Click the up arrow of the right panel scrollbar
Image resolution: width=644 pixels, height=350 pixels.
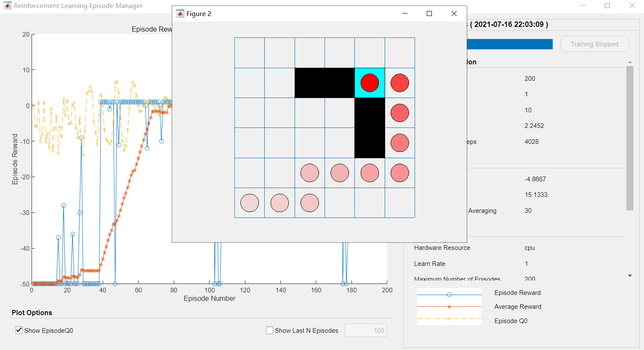click(x=630, y=61)
